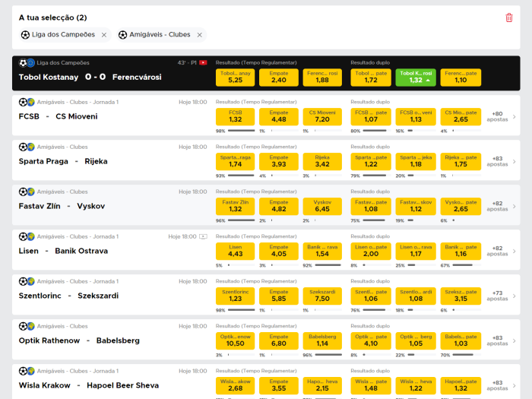Image resolution: width=532 pixels, height=399 pixels.
Task: Select Banik Ostrava win odd 1,54
Action: pos(322,251)
